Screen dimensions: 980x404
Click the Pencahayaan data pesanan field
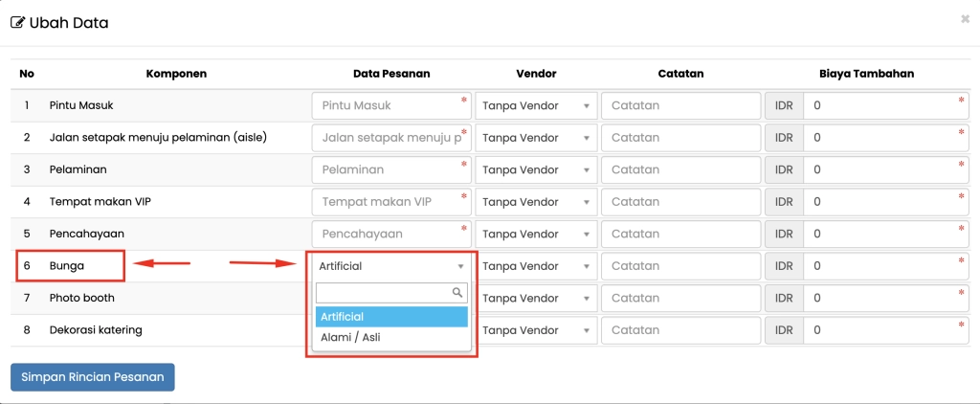391,234
